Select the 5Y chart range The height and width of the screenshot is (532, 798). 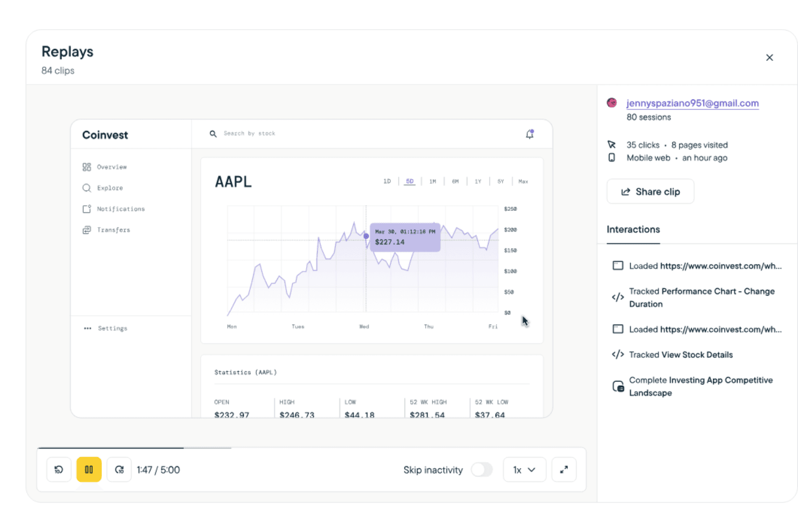(501, 181)
